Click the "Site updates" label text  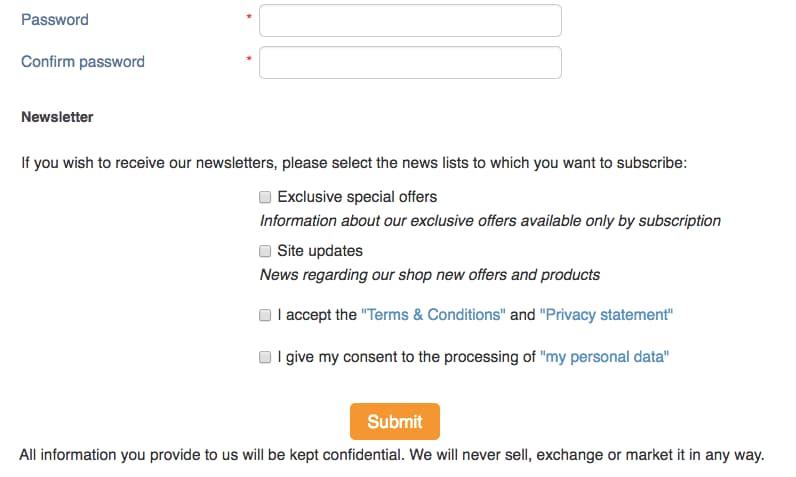(x=320, y=251)
